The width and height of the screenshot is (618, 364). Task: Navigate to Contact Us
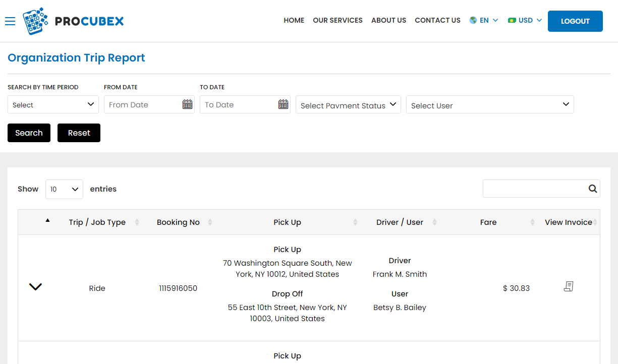point(437,21)
